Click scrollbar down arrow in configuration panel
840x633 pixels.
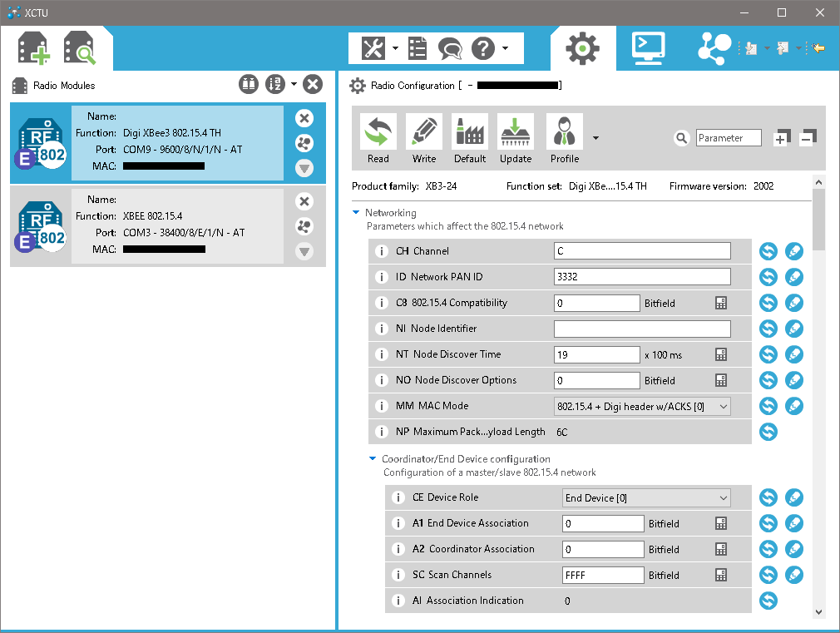point(818,612)
